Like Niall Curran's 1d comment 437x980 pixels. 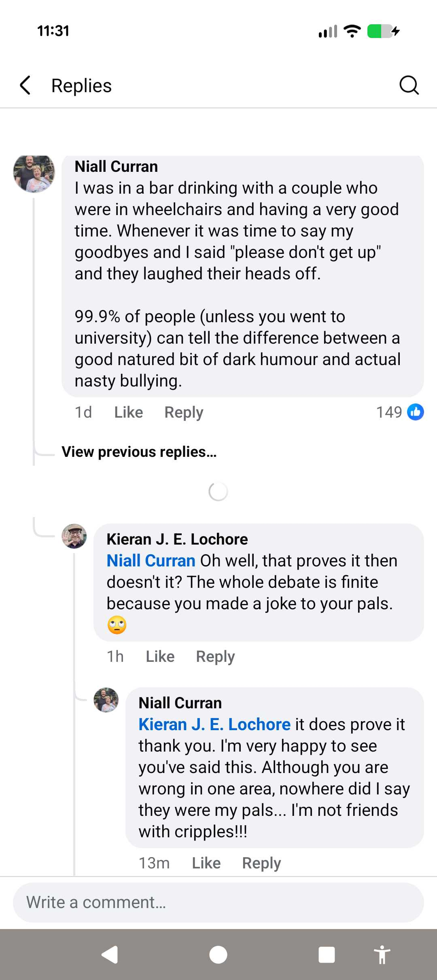pos(129,412)
